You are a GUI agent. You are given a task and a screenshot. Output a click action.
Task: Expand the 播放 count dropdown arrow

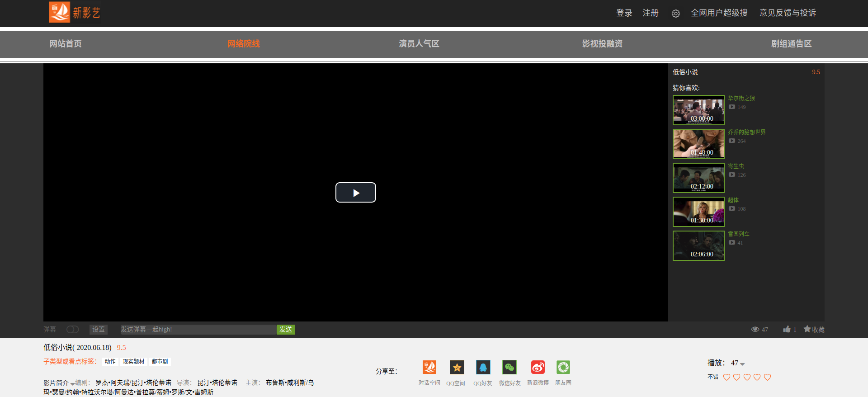742,364
